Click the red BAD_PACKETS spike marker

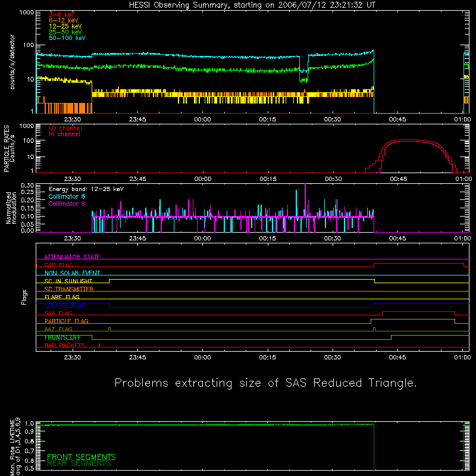tap(99, 345)
